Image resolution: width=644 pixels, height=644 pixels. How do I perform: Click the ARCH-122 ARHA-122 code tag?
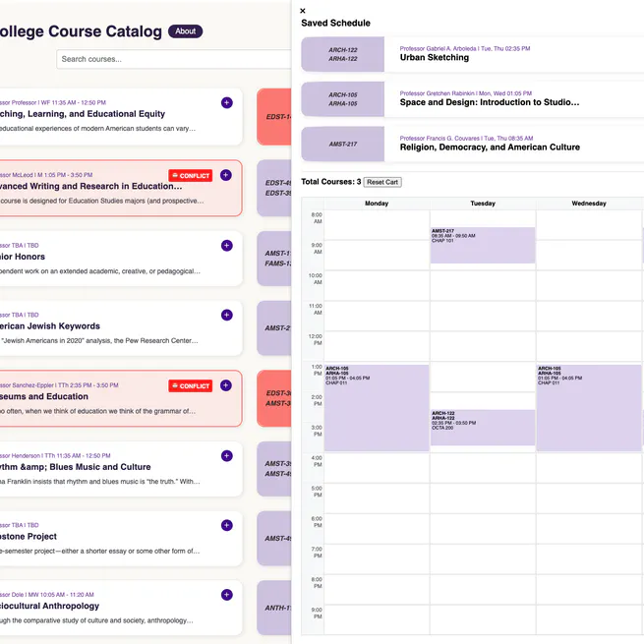(x=343, y=54)
